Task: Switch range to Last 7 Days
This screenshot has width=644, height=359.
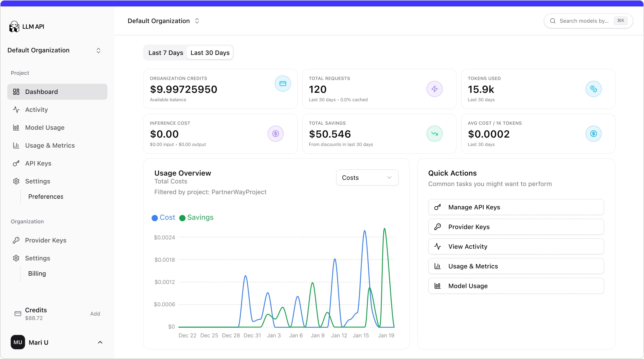Action: tap(165, 53)
